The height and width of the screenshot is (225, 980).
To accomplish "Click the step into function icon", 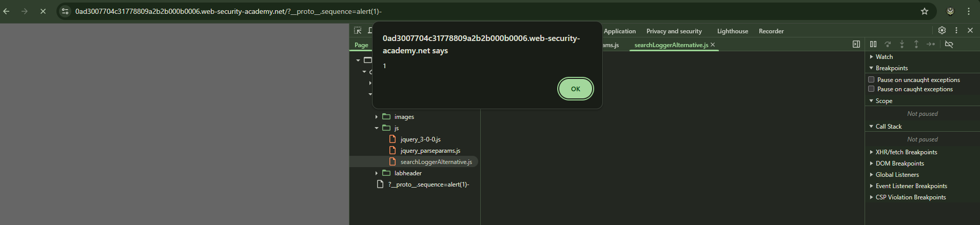I will pyautogui.click(x=902, y=45).
